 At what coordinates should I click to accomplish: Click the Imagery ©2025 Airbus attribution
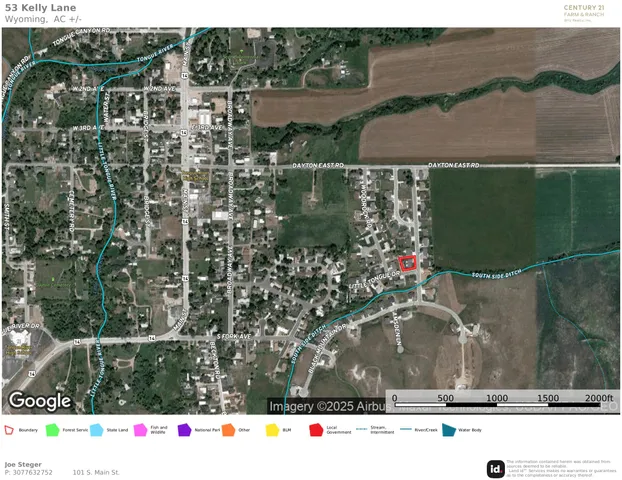coord(328,406)
